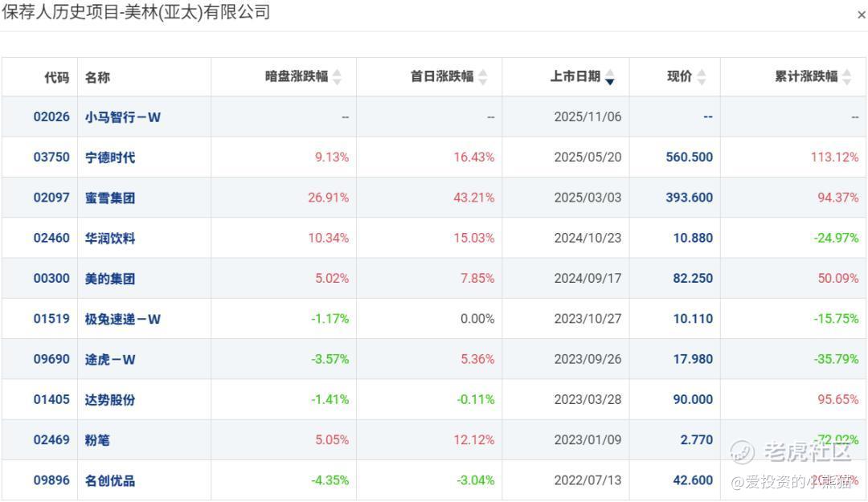The image size is (868, 502).
Task: Select 途虎 price 17.980
Action: pos(693,359)
